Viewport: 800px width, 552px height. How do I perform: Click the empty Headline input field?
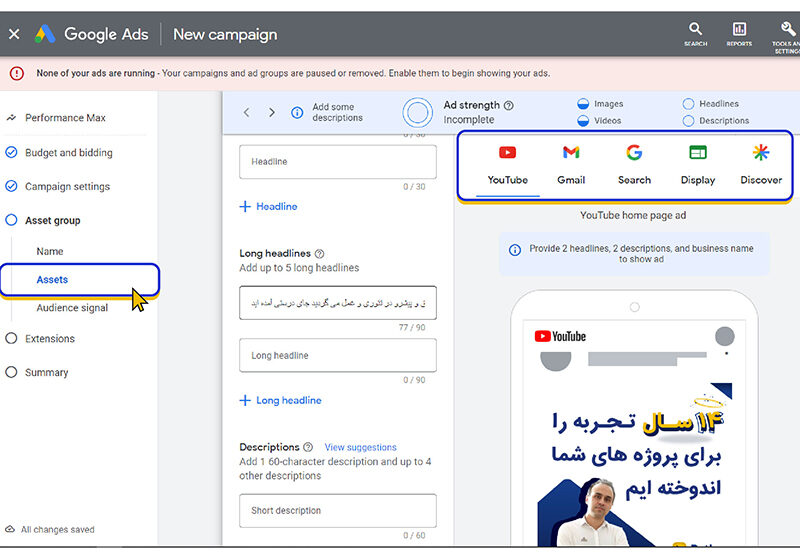tap(338, 162)
